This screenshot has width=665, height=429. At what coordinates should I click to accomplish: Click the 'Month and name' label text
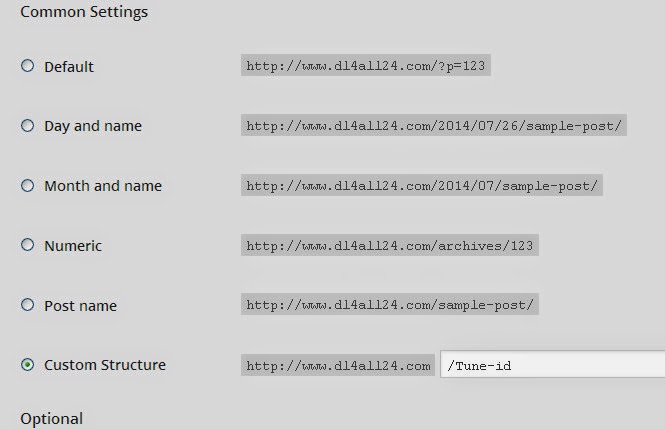(x=103, y=186)
